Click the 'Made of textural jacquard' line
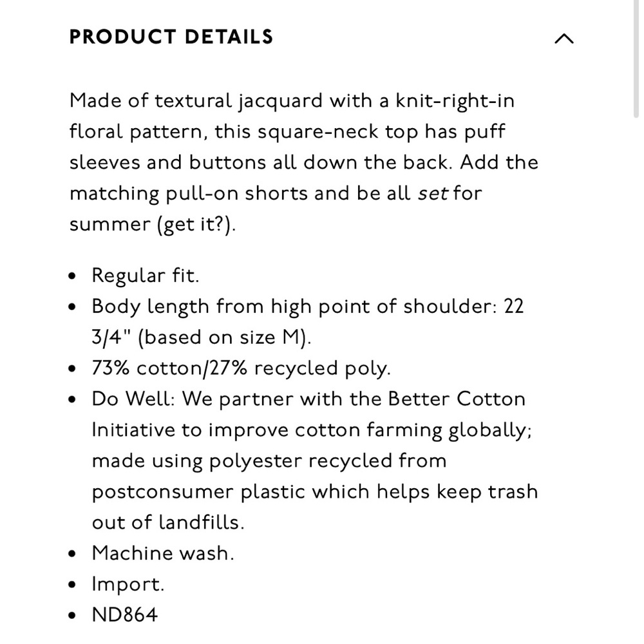Image resolution: width=644 pixels, height=644 pixels. coord(292,101)
